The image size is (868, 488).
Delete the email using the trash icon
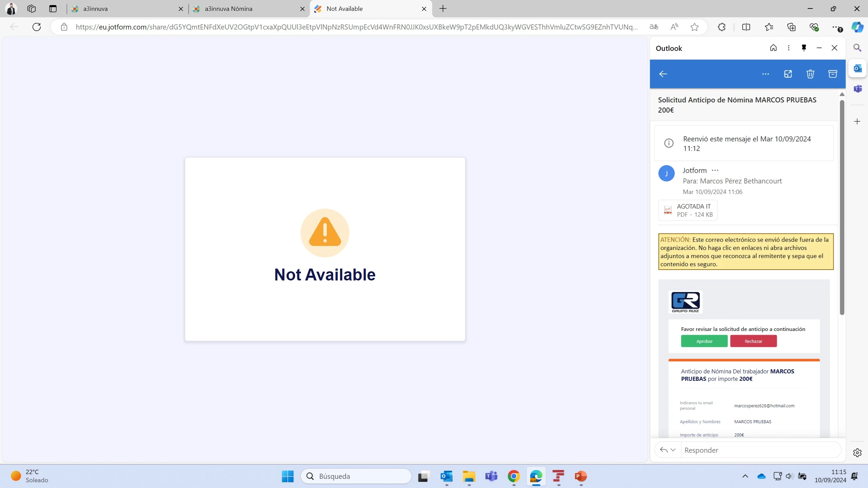point(810,74)
